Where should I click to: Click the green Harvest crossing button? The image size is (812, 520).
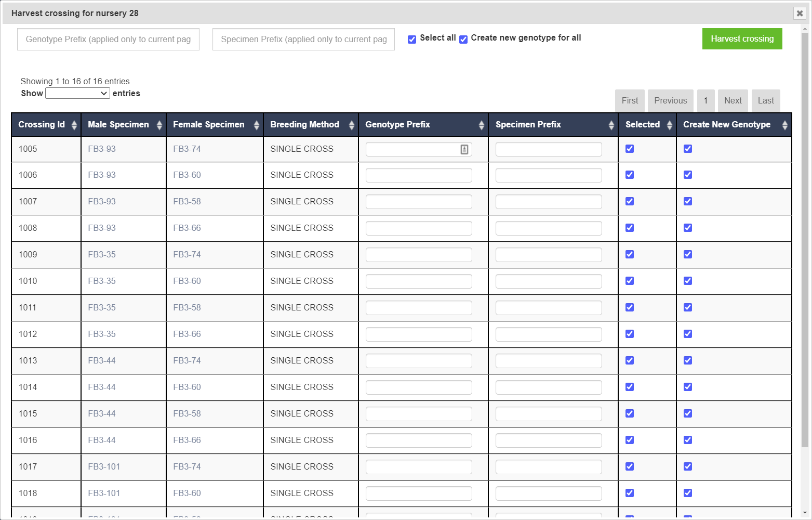click(742, 39)
